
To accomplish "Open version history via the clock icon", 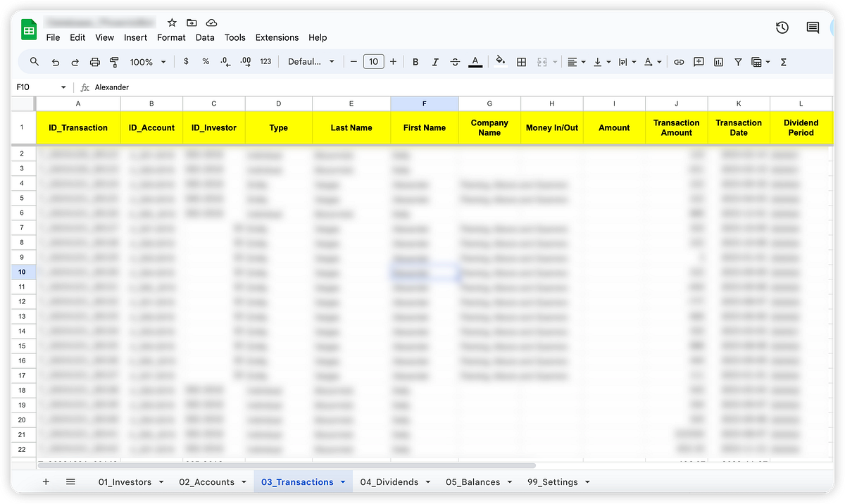I will pos(782,28).
